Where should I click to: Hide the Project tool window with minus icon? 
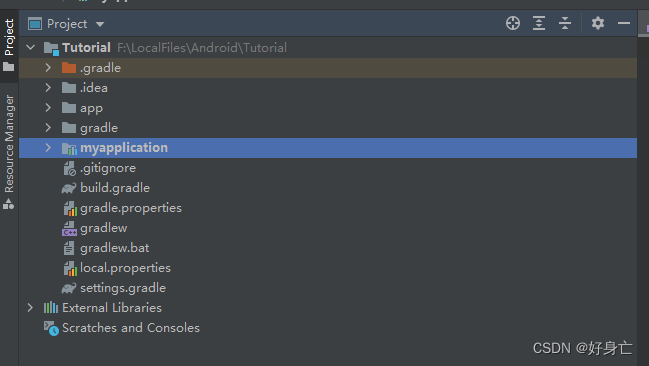(x=624, y=23)
